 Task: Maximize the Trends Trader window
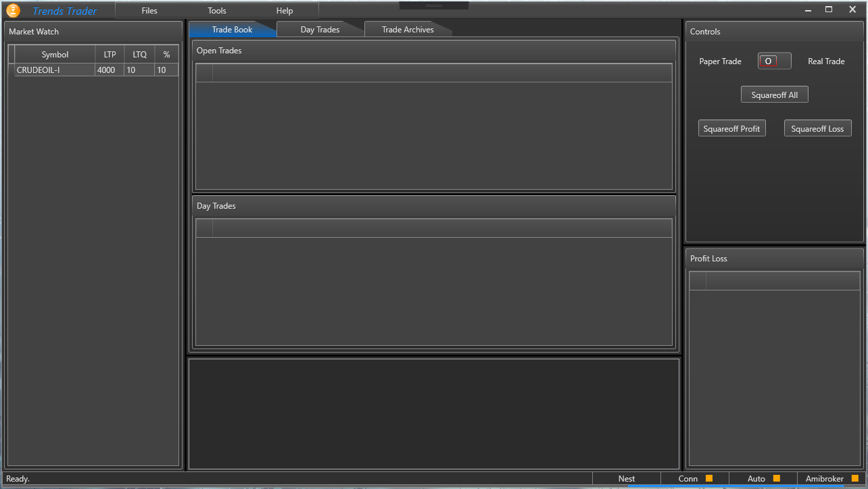point(829,9)
